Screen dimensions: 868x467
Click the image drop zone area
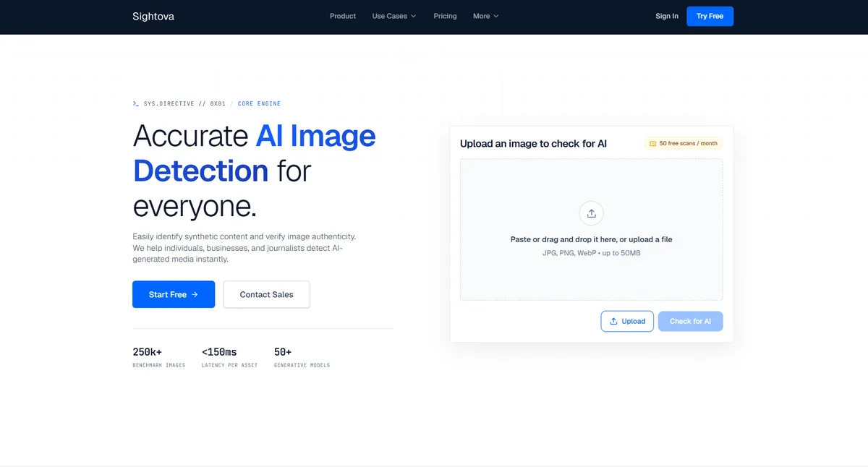pos(592,230)
